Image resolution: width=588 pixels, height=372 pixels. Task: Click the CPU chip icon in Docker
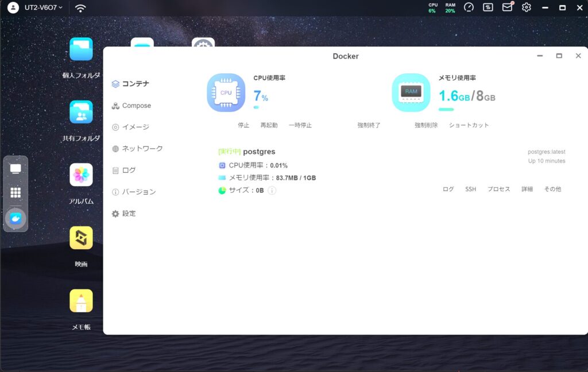point(226,92)
